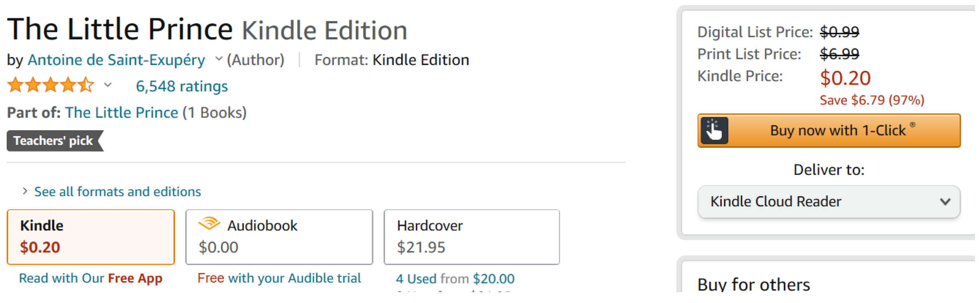
Task: Open the 4 Used from $20.00 link
Action: click(x=455, y=278)
